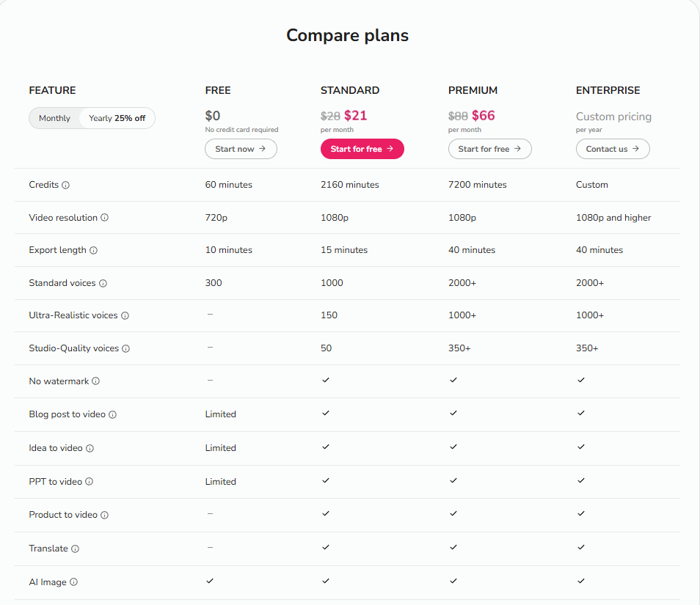Click the Standard voices info icon
Screen dimensions: 700x605
point(103,284)
